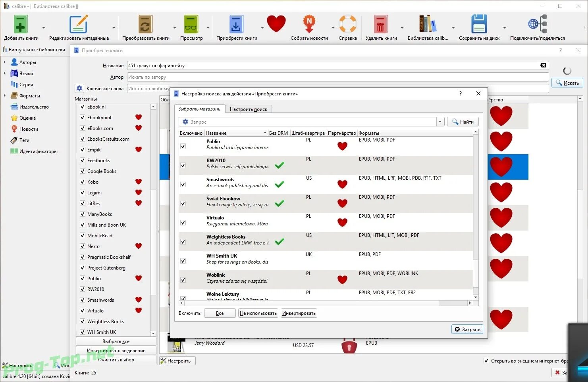Click the Теги tag icon in sidebar
Screen dimensions: 588x382
coord(14,140)
